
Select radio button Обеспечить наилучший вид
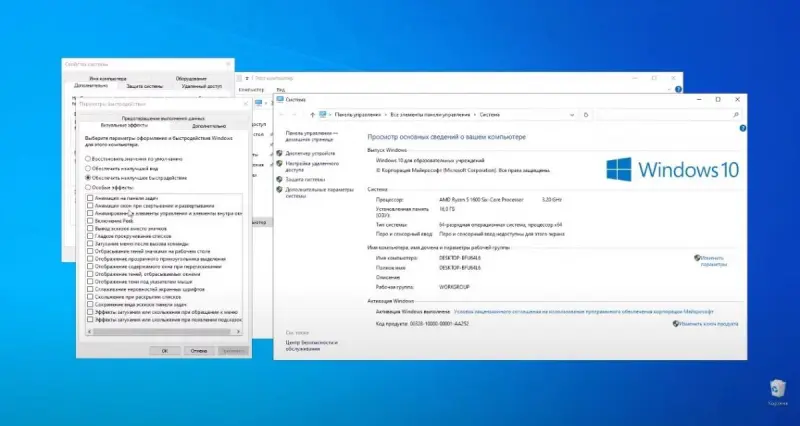(88, 167)
